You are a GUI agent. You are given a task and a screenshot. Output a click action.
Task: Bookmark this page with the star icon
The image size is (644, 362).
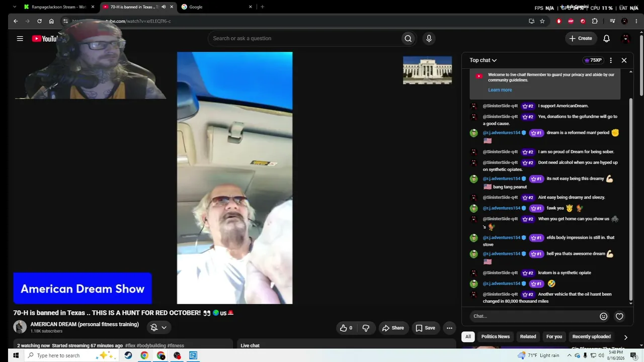(542, 21)
